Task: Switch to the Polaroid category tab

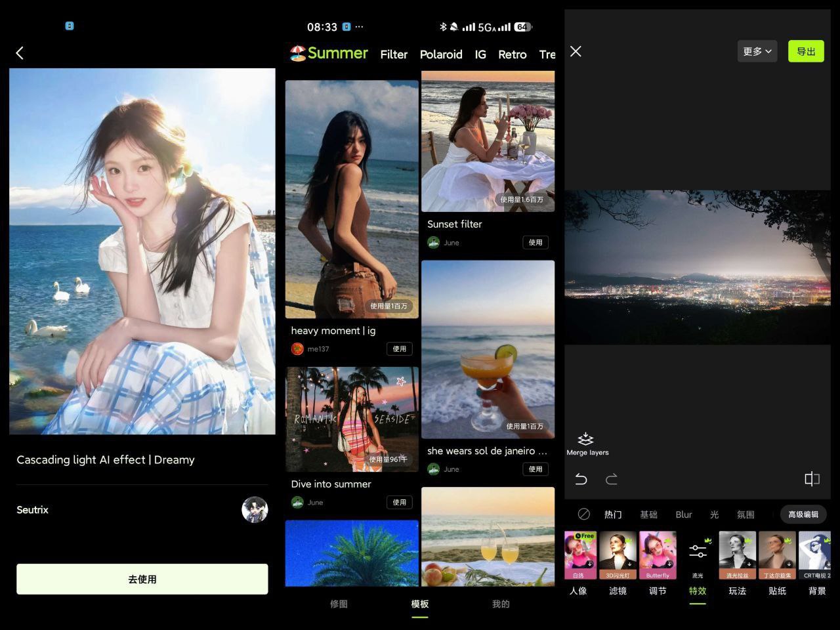Action: 441,54
